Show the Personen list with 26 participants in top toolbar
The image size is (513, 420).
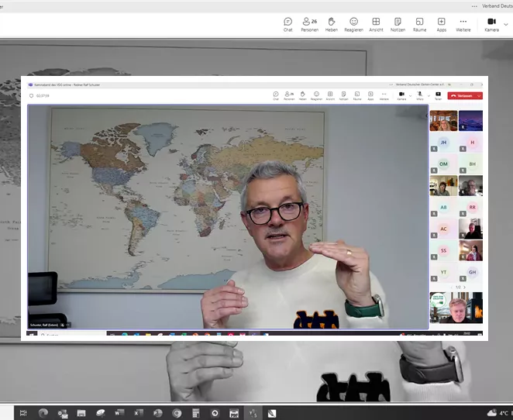[309, 25]
